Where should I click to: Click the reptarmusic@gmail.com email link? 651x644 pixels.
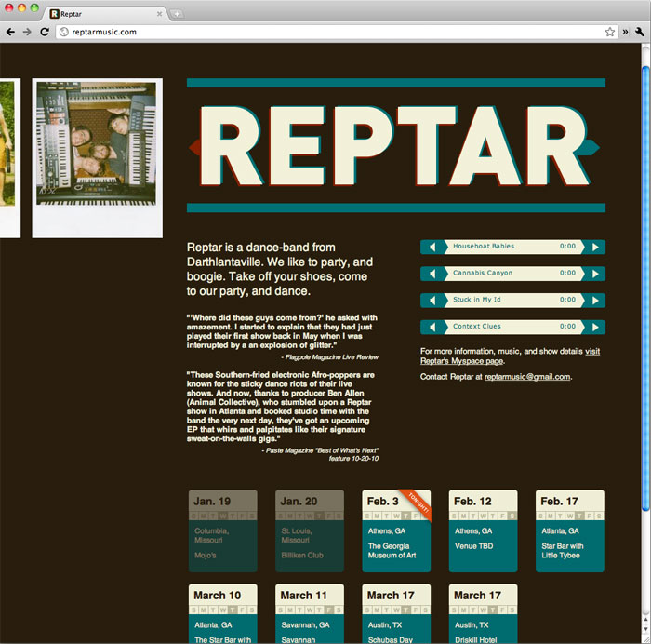[527, 376]
